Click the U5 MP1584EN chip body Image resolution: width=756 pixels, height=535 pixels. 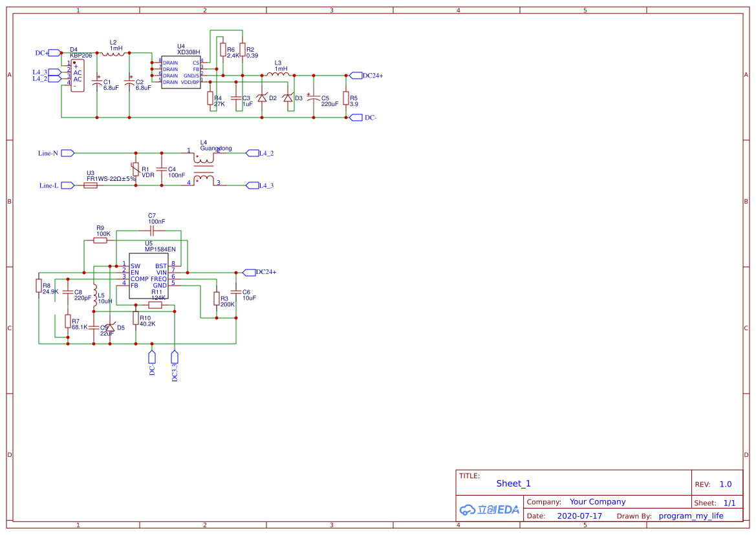(x=149, y=276)
